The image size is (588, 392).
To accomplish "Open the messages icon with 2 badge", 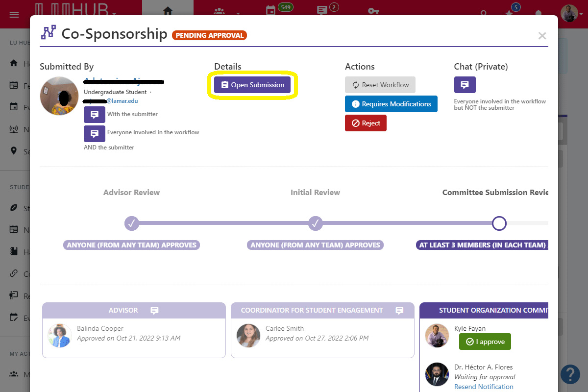I will point(322,11).
